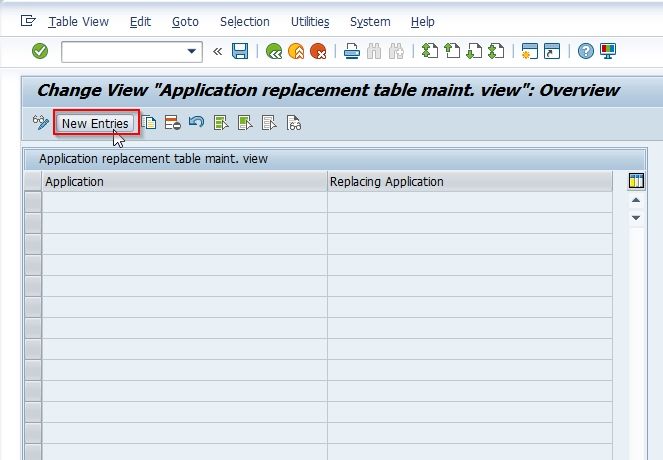Undo change with the blue arrow icon
The image size is (663, 460).
tap(197, 122)
